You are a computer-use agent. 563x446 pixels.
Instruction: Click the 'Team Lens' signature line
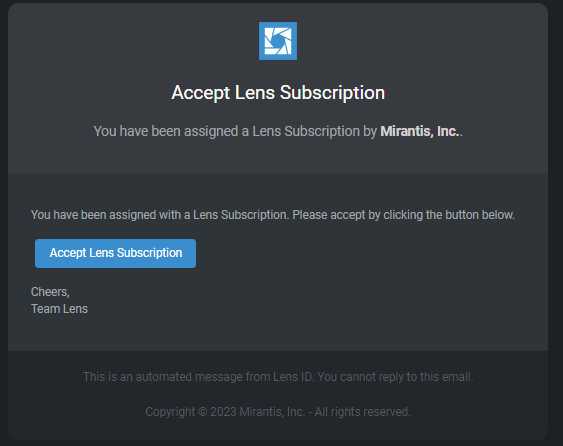pyautogui.click(x=59, y=309)
